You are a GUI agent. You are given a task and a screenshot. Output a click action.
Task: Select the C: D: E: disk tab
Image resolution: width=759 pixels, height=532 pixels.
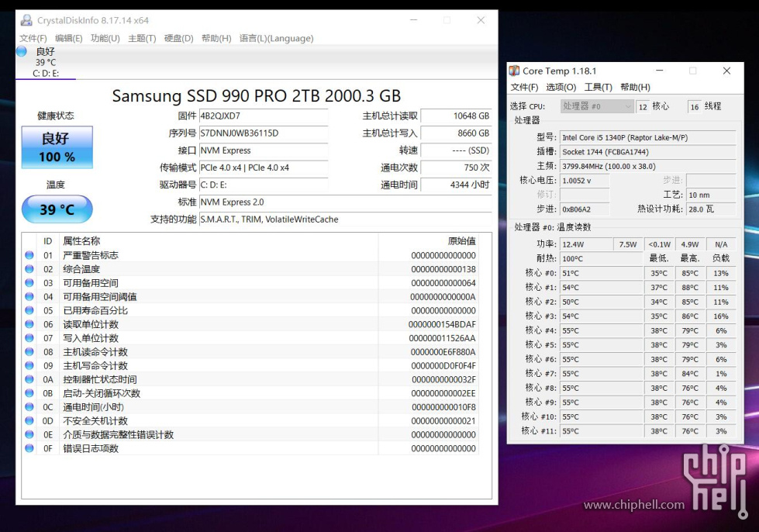[46, 63]
